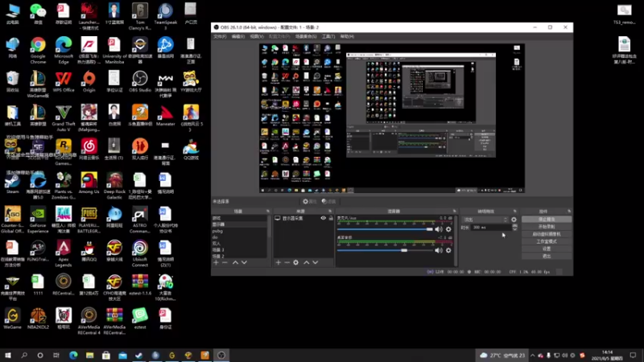644x362 pixels.
Task: Open the Among Us desktop shortcut
Action: tap(89, 183)
